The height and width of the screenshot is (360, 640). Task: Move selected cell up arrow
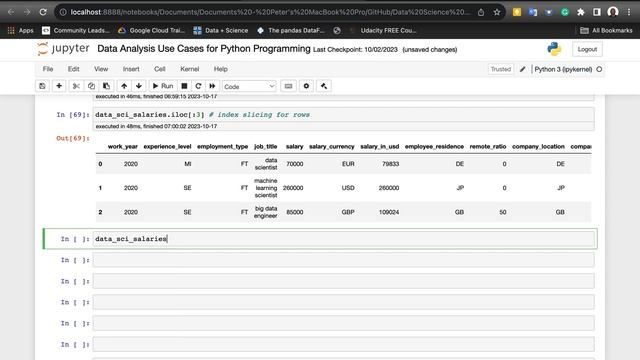click(x=124, y=86)
